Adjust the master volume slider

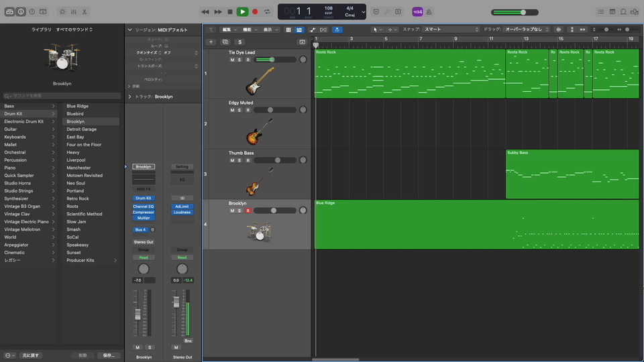click(x=515, y=12)
